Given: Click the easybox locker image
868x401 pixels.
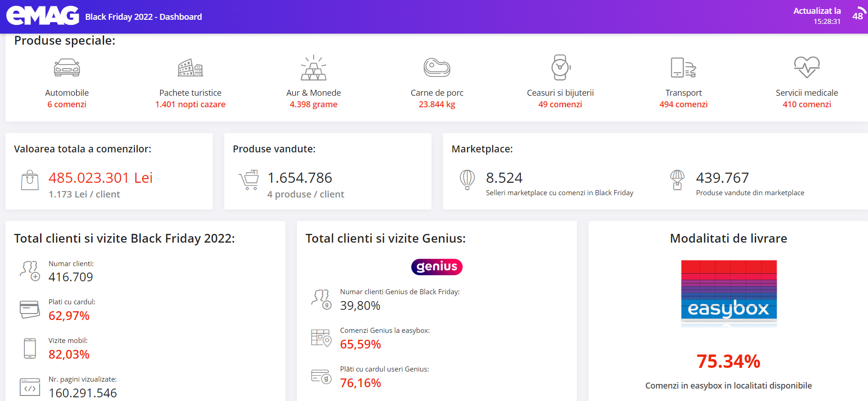Looking at the screenshot, I should point(729,294).
